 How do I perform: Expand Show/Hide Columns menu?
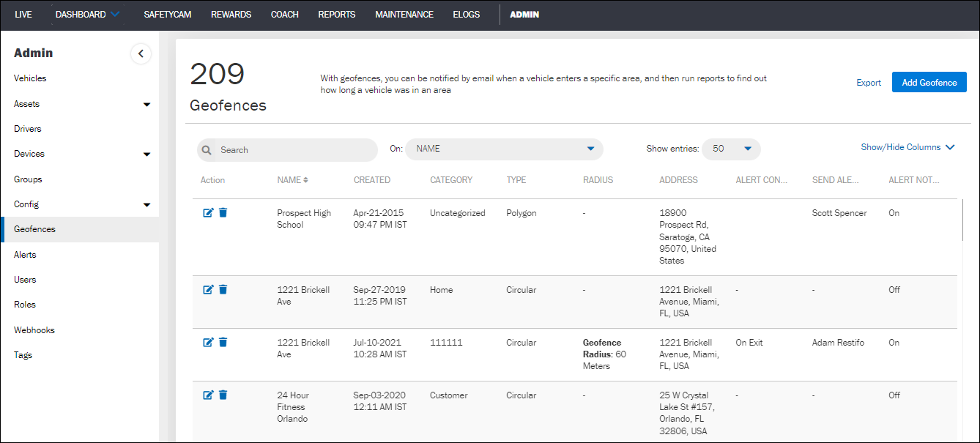[x=907, y=147]
